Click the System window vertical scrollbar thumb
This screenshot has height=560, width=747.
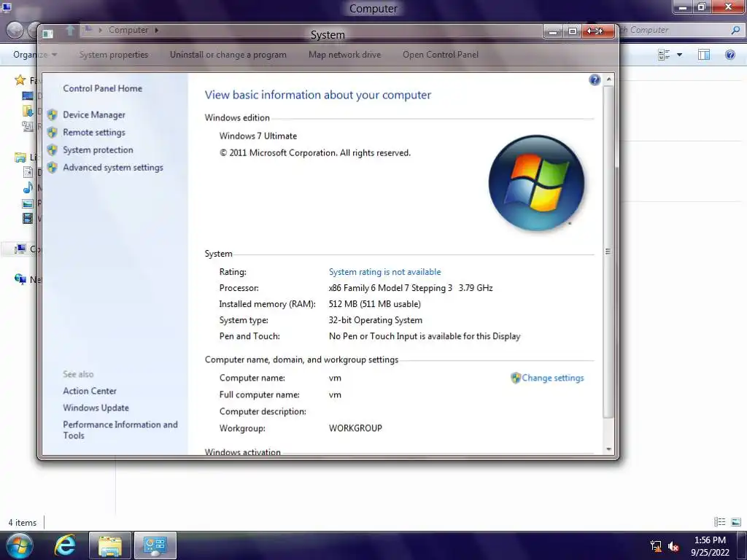click(x=608, y=252)
